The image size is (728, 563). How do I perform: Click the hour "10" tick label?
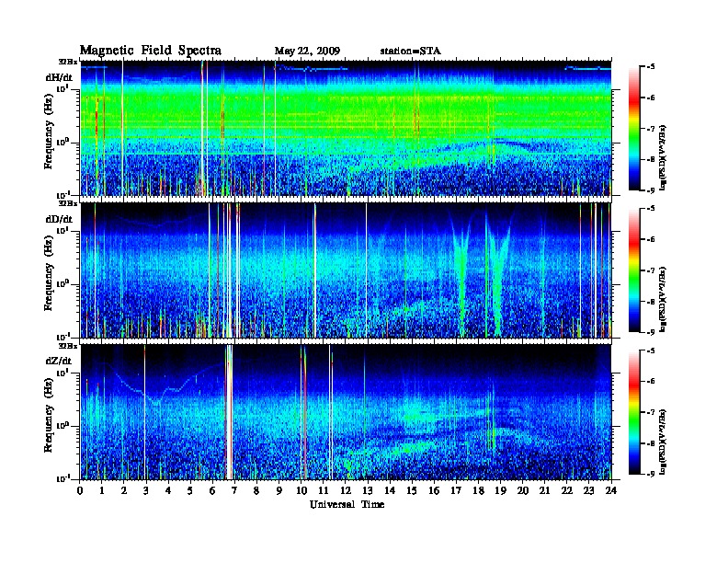[x=301, y=490]
